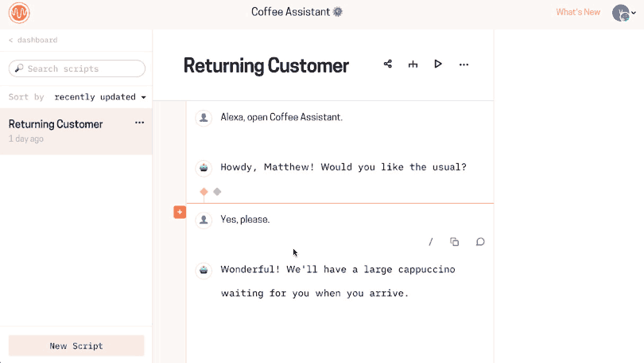This screenshot has width=644, height=363.
Task: Click the orange waveform logo icon
Action: coord(19,13)
